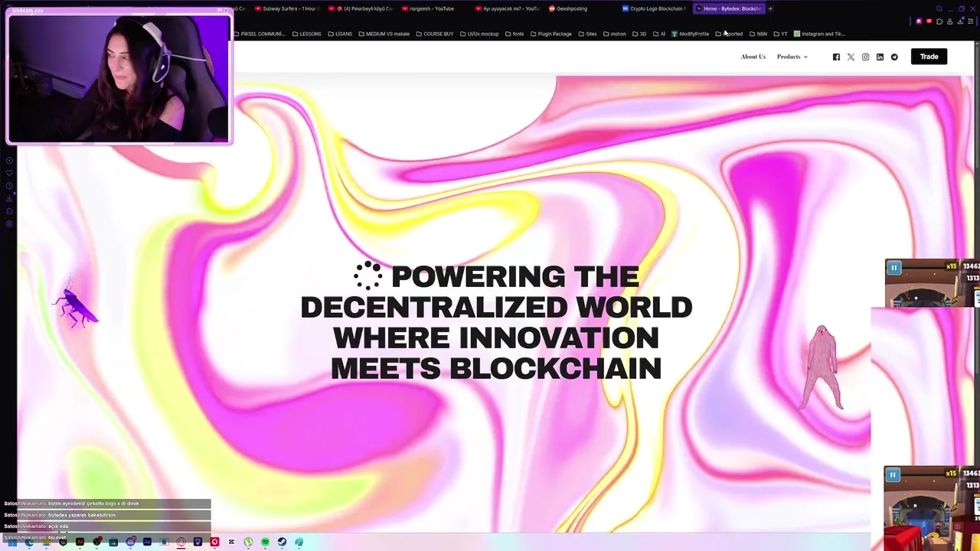This screenshot has height=551, width=980.
Task: Open Discord from the taskbar
Action: (130, 542)
